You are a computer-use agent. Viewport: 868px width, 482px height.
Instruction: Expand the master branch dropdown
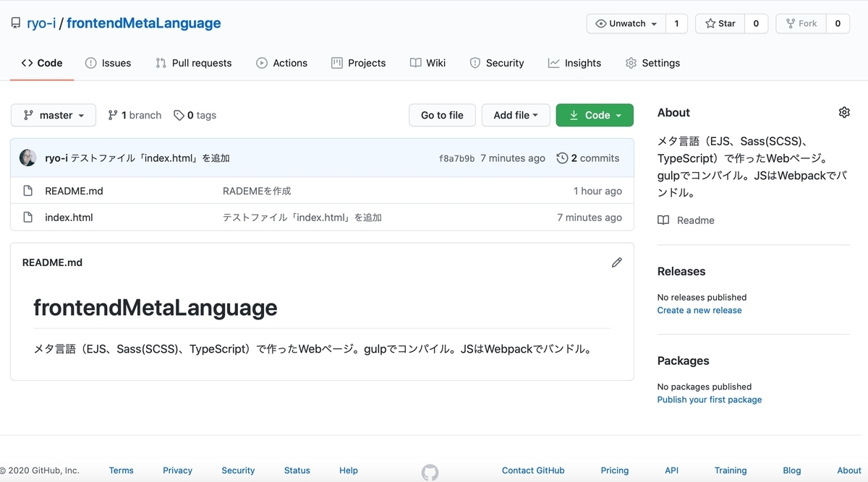(54, 115)
